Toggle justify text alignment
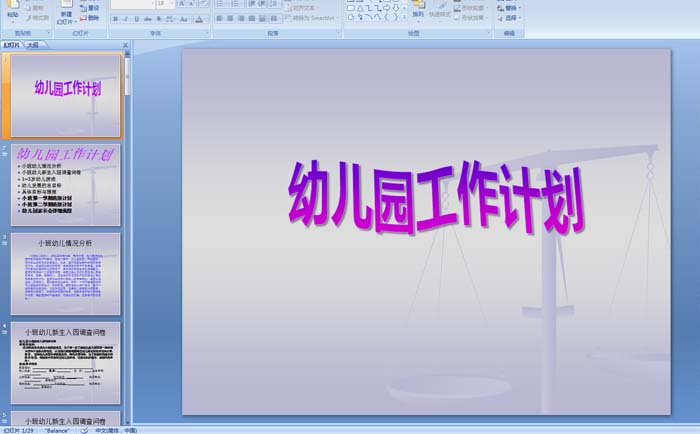Viewport: 700px width, 434px height. (252, 18)
